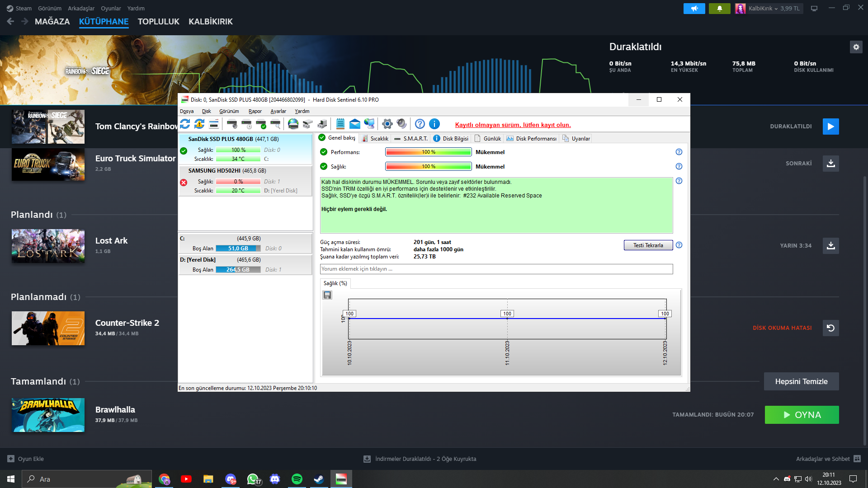Click the speaker sound icon in toolbar
The height and width of the screenshot is (488, 868).
click(x=402, y=124)
